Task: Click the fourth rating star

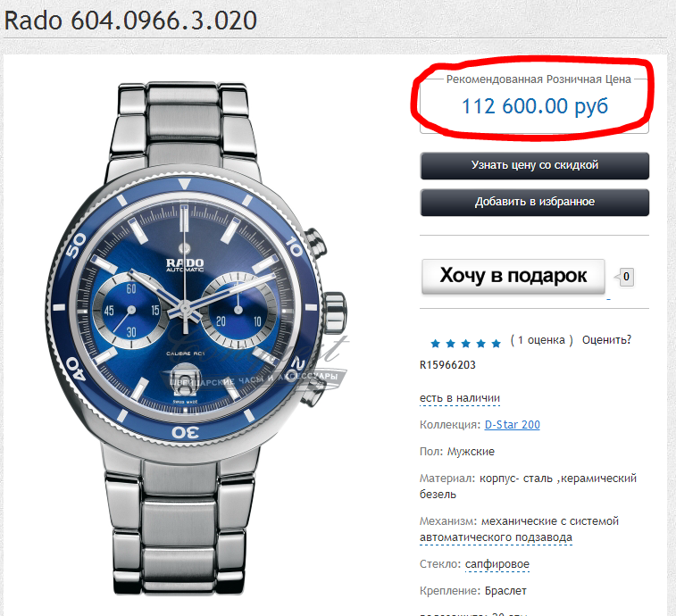Action: (x=480, y=343)
